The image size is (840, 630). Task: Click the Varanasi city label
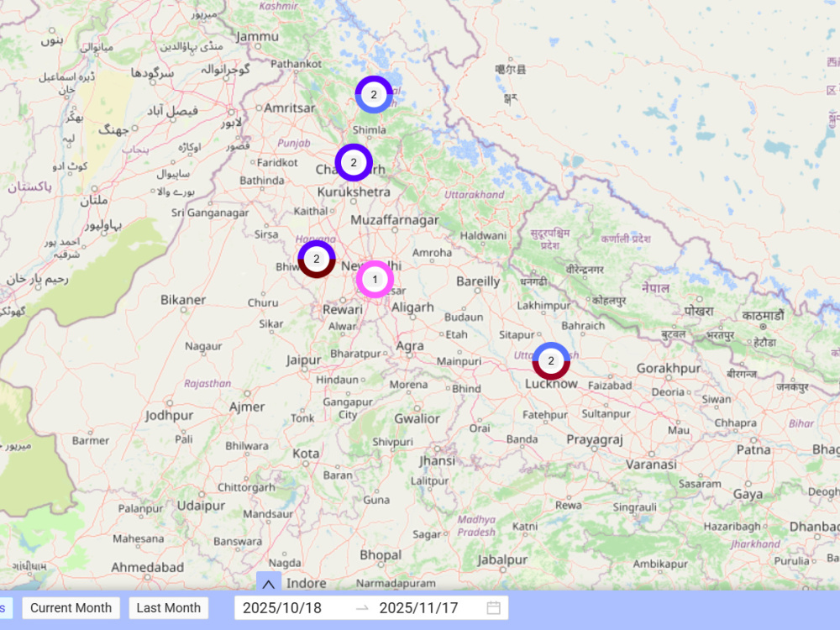(651, 464)
